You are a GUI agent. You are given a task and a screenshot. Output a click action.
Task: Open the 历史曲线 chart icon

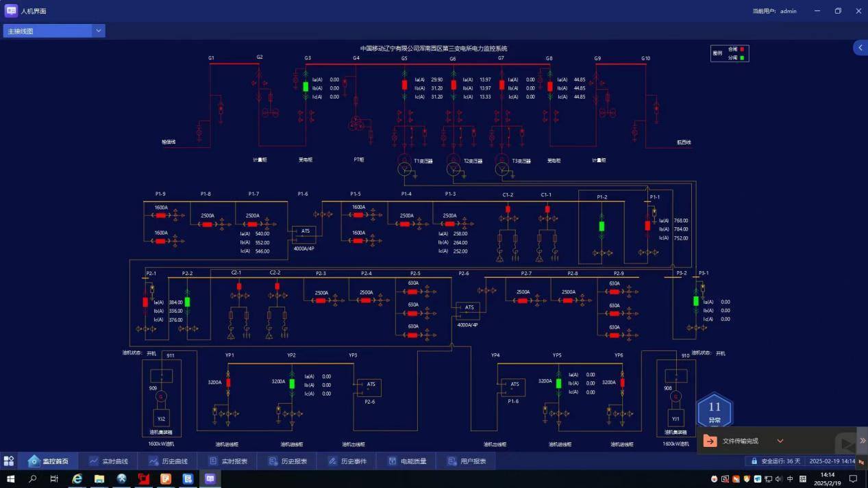pos(153,461)
